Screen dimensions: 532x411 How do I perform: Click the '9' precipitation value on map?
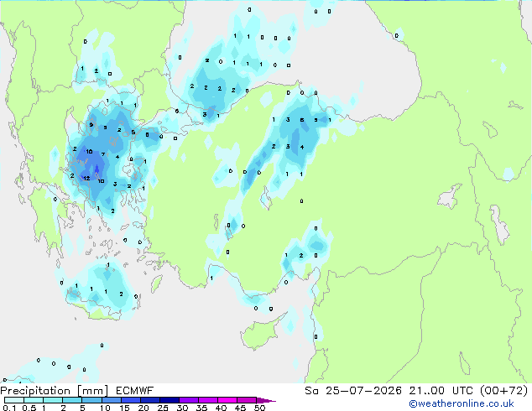91,125
